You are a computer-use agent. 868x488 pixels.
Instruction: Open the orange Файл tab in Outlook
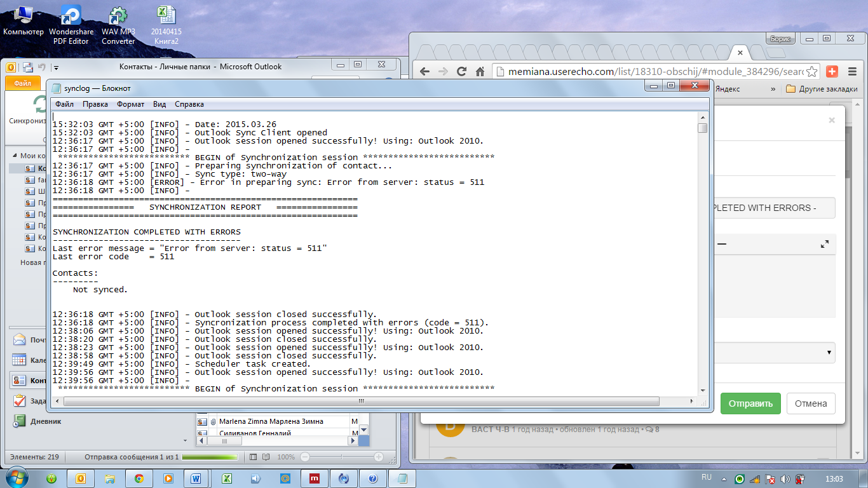click(x=23, y=83)
